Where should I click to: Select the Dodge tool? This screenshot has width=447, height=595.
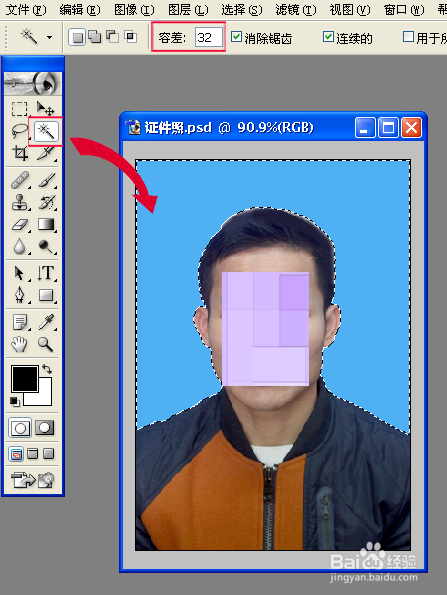click(x=46, y=247)
